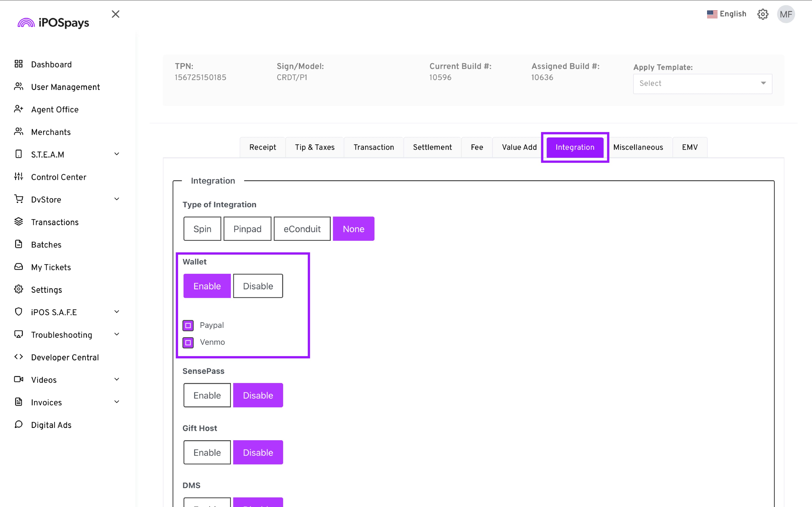Close the sidebar with the X icon
This screenshot has width=812, height=507.
click(x=115, y=14)
